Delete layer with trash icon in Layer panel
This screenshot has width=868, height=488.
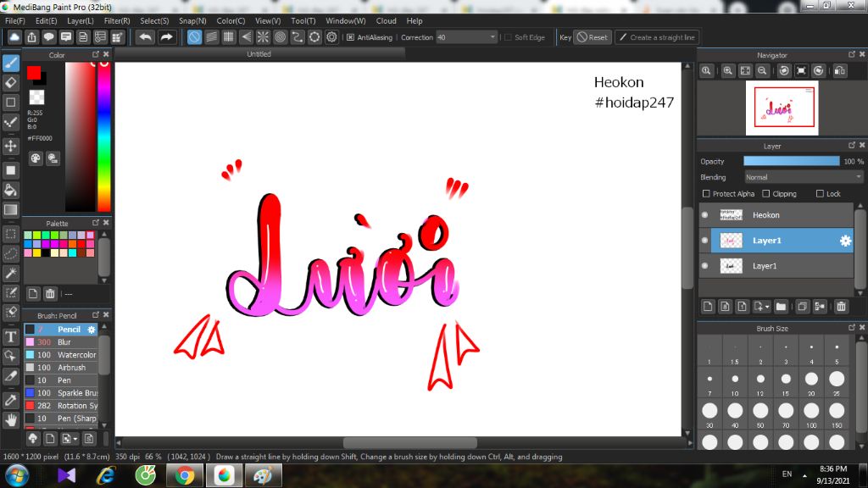842,307
